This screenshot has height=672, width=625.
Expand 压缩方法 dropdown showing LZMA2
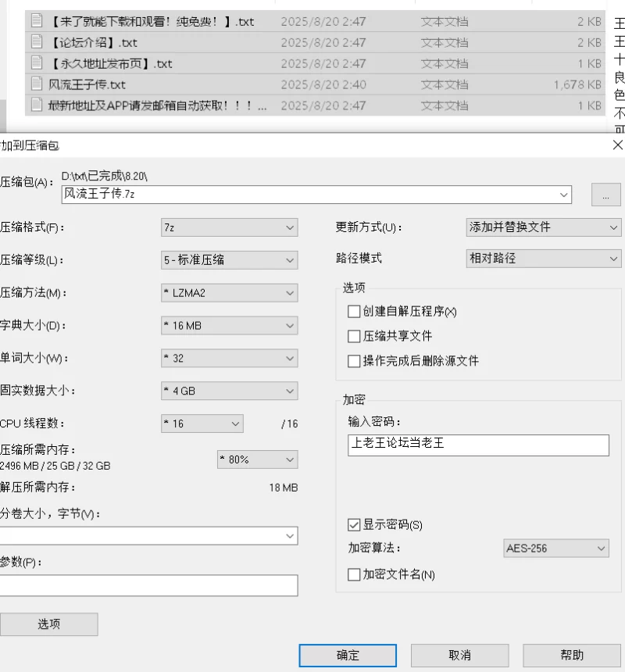pos(230,293)
